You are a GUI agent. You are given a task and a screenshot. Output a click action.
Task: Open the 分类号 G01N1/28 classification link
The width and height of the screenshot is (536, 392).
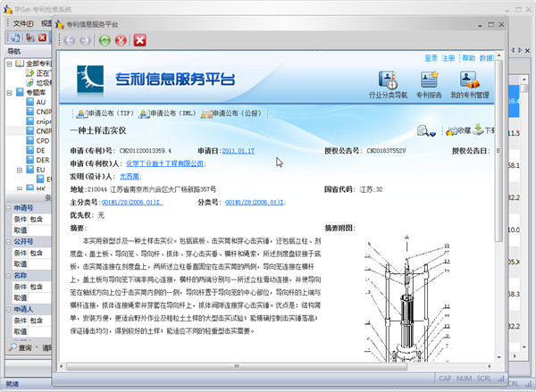coord(255,203)
